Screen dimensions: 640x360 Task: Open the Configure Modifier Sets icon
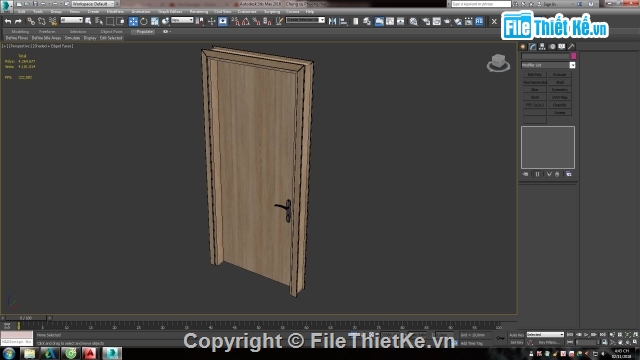click(x=569, y=174)
